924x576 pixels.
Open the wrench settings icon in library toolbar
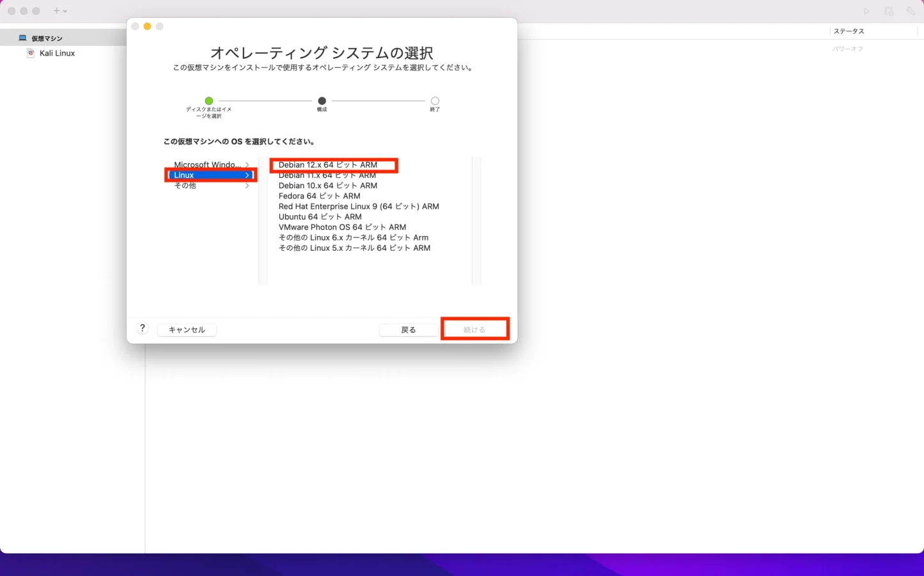coord(911,11)
